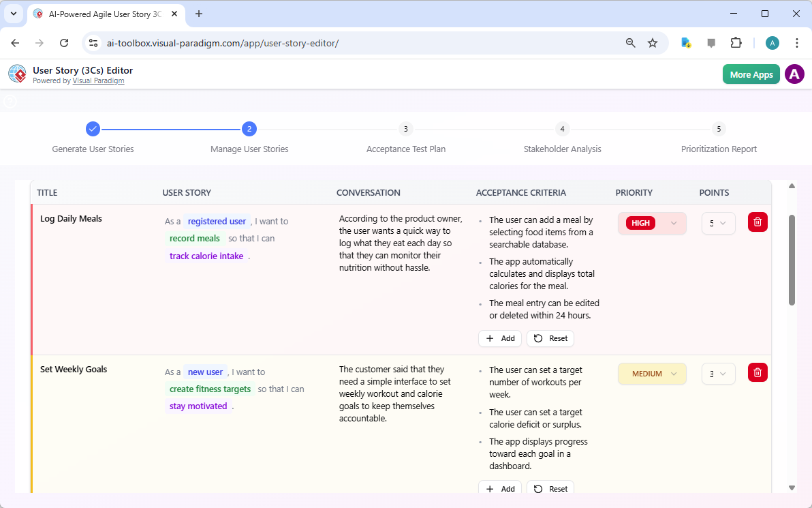This screenshot has width=812, height=508.
Task: Click the browser profile avatar next to the address bar
Action: pos(772,42)
